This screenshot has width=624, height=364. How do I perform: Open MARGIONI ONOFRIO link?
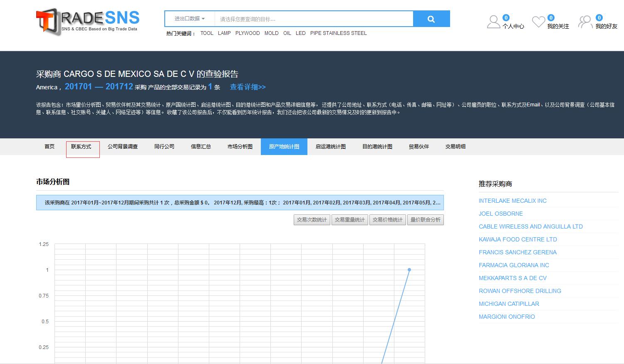coord(507,317)
